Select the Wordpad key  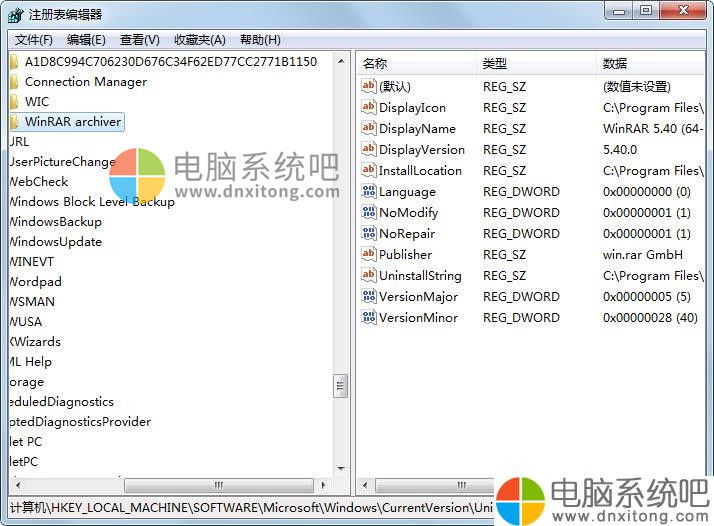coord(36,282)
